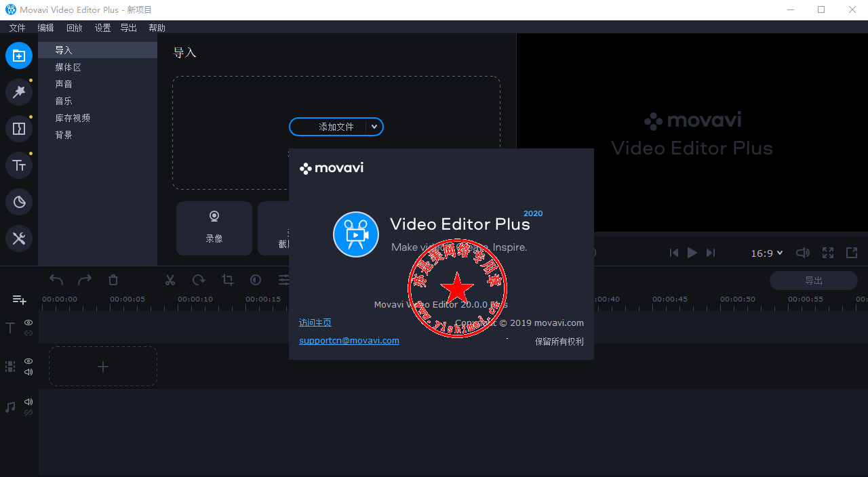Image resolution: width=868 pixels, height=477 pixels.
Task: Click the add-media plus placeholder on timeline
Action: pos(103,367)
